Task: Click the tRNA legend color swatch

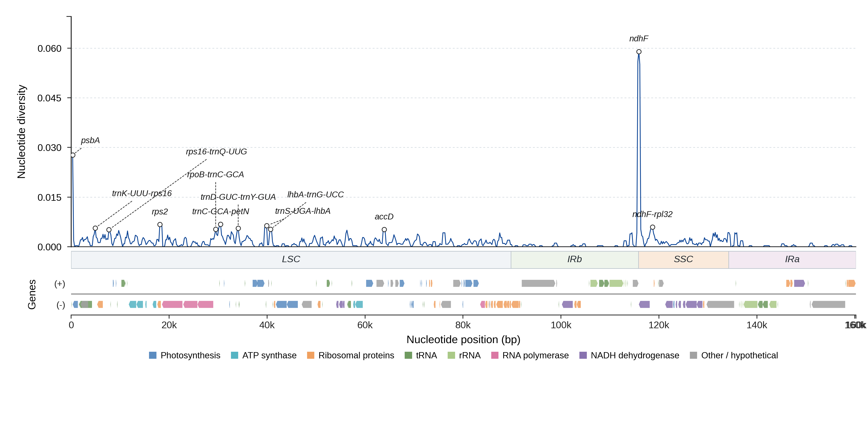Action: tap(408, 355)
